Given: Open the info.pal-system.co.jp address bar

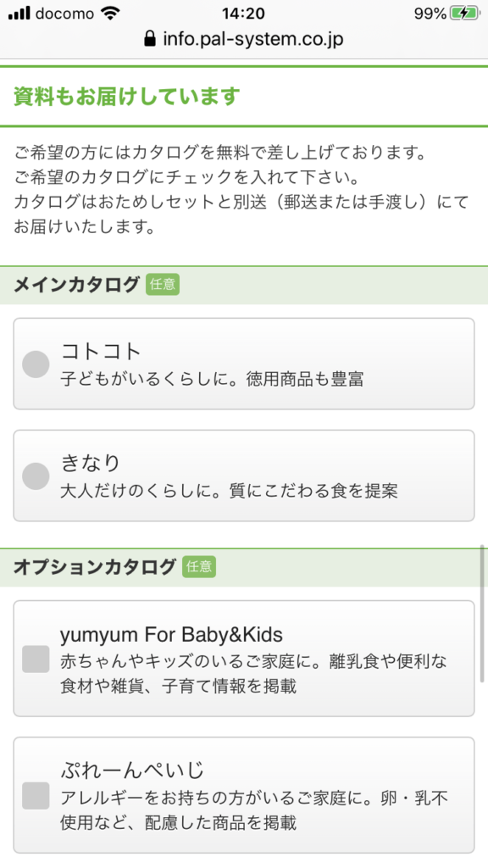Looking at the screenshot, I should click(244, 39).
